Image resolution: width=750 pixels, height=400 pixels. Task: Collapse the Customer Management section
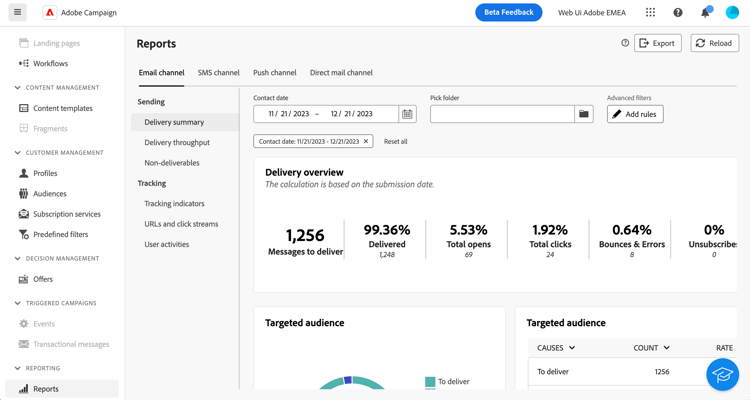point(18,153)
